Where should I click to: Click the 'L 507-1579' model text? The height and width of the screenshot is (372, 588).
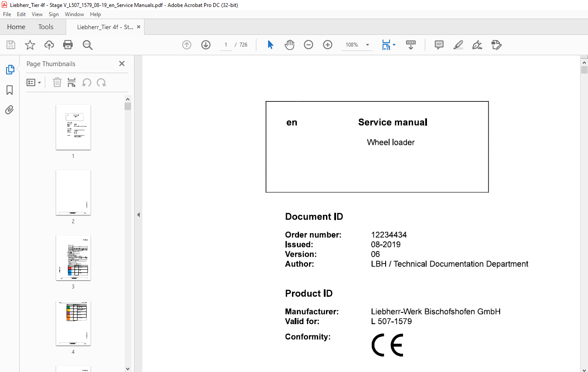tap(391, 322)
